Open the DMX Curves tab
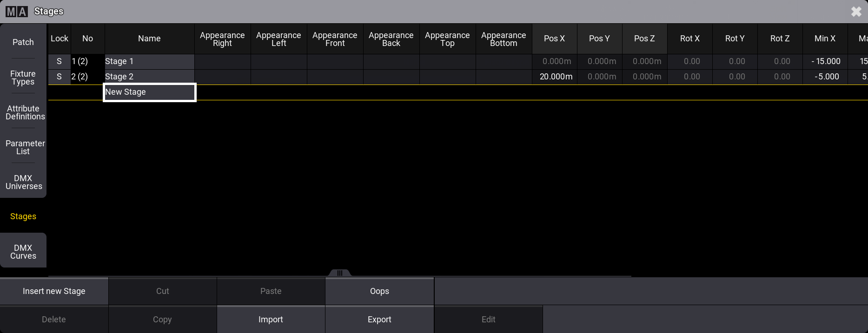 (23, 252)
